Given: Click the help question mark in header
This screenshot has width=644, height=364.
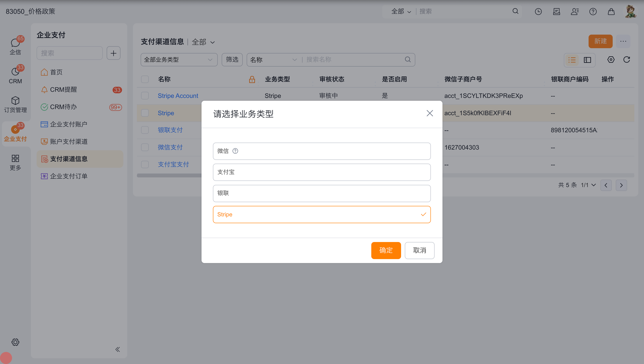Looking at the screenshot, I should pos(593,12).
